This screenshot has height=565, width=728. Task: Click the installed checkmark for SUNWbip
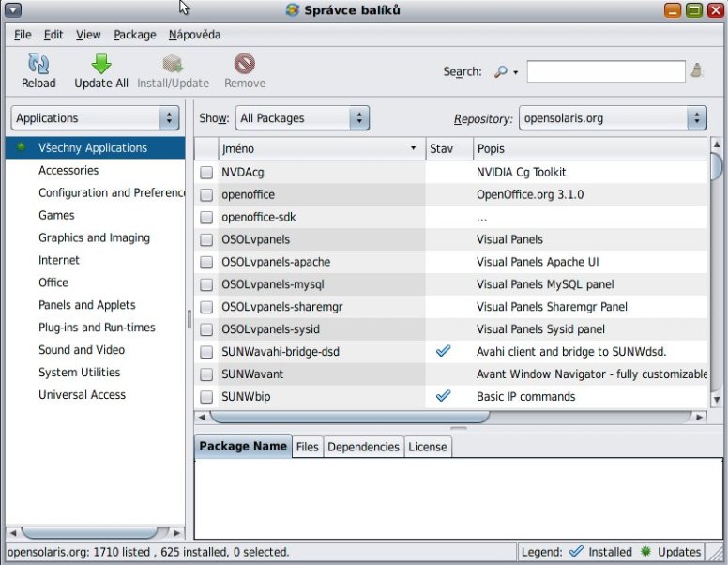pyautogui.click(x=444, y=396)
